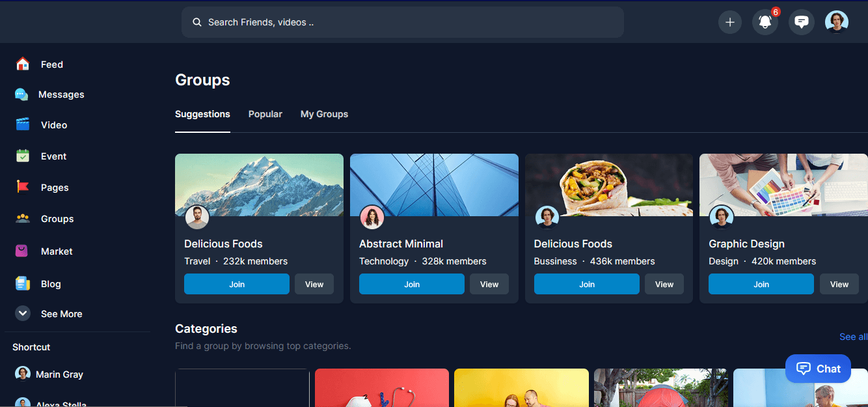This screenshot has height=407, width=868.
Task: Open the Video clapperboard icon
Action: pyautogui.click(x=23, y=124)
